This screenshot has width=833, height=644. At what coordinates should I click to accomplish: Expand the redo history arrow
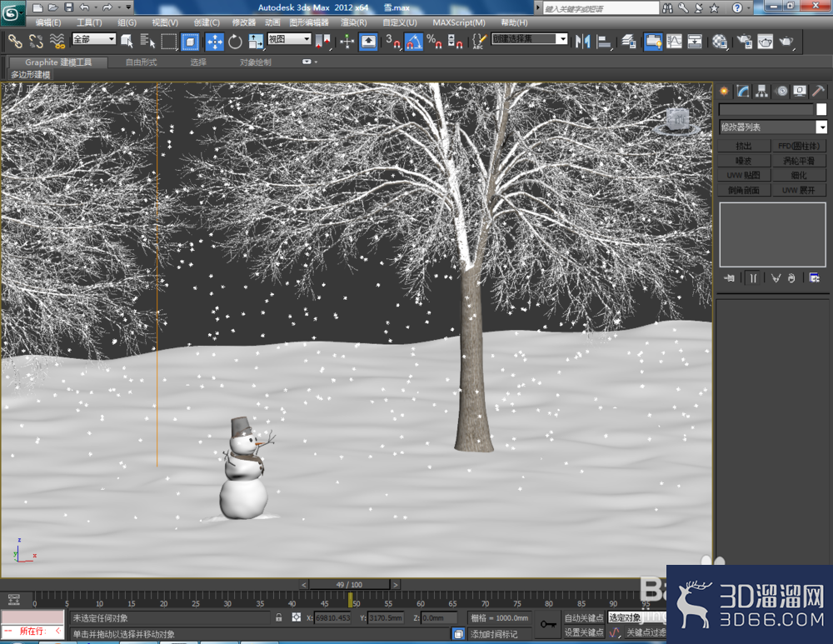pos(119,7)
